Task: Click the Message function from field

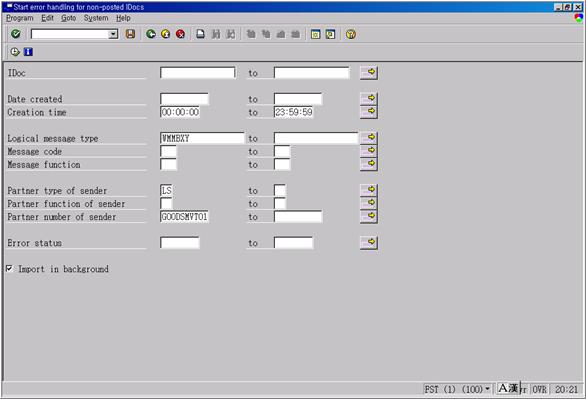Action: [168, 164]
